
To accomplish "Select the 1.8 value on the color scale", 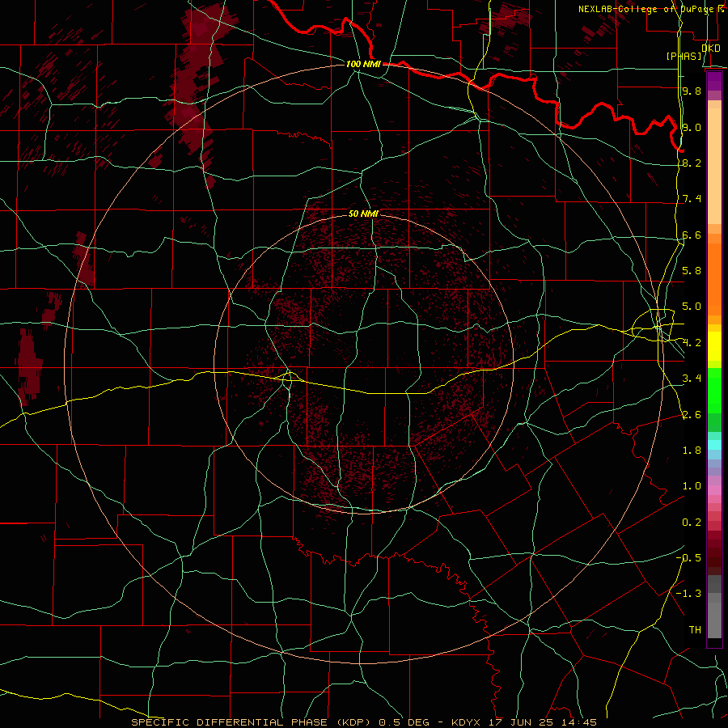I will pos(692,451).
